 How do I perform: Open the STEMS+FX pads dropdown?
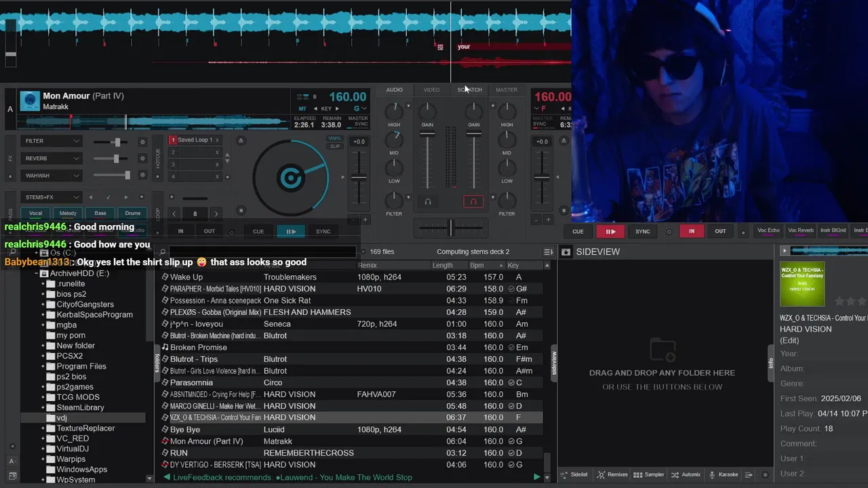[52, 197]
